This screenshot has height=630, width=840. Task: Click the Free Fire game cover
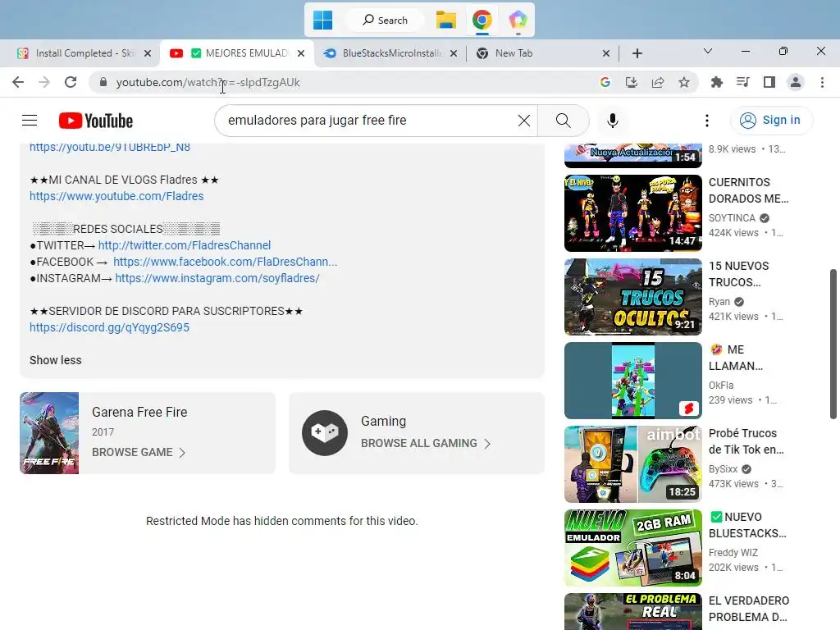(49, 433)
